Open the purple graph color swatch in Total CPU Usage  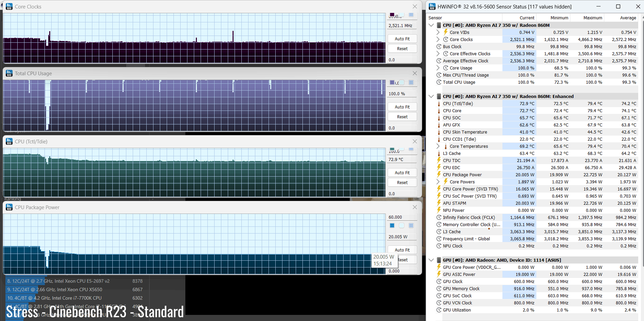392,82
